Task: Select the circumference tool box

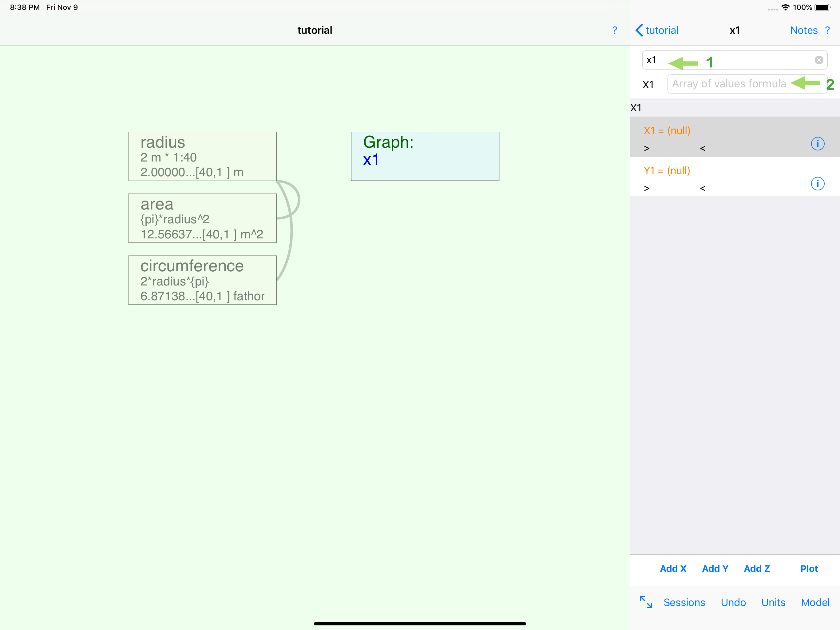Action: point(202,281)
